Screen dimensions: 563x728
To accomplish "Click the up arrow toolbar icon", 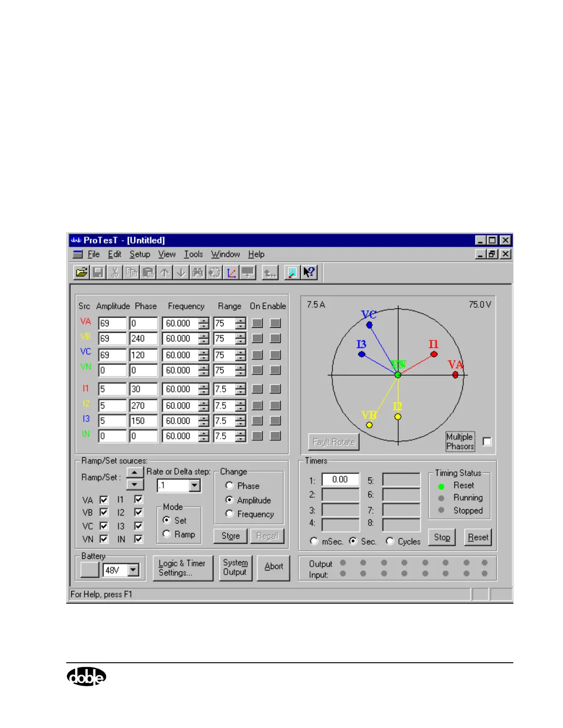I will pyautogui.click(x=165, y=273).
